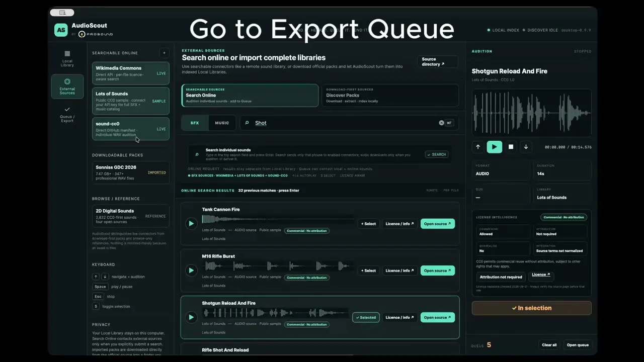The width and height of the screenshot is (644, 362).
Task: Seek within the audition panel waveform
Action: click(531, 113)
